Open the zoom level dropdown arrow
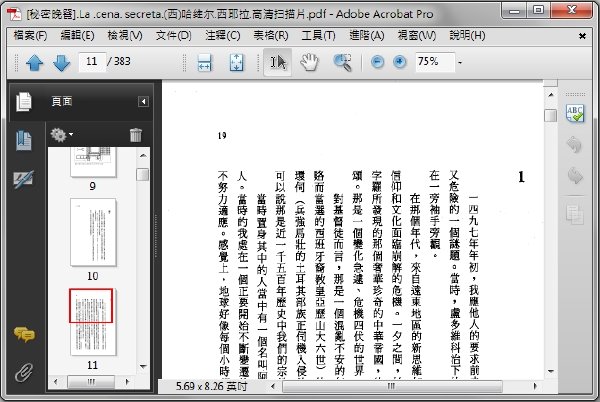 point(460,62)
